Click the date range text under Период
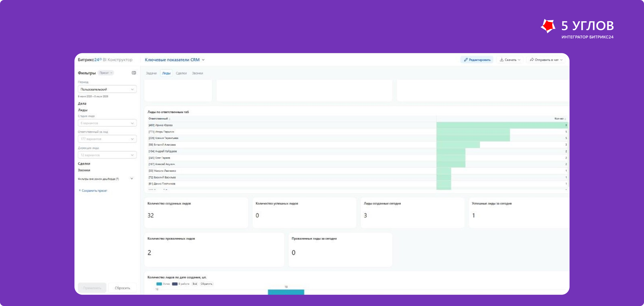 tap(93, 97)
